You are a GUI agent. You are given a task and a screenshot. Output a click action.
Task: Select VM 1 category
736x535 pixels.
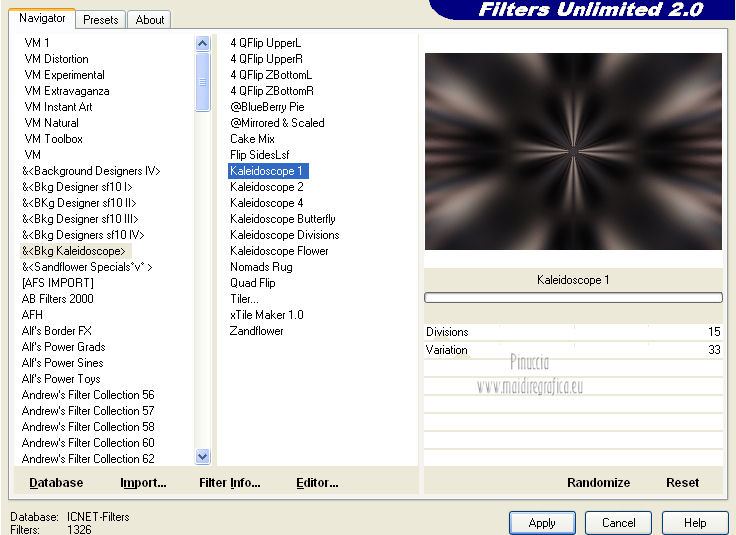[x=37, y=43]
